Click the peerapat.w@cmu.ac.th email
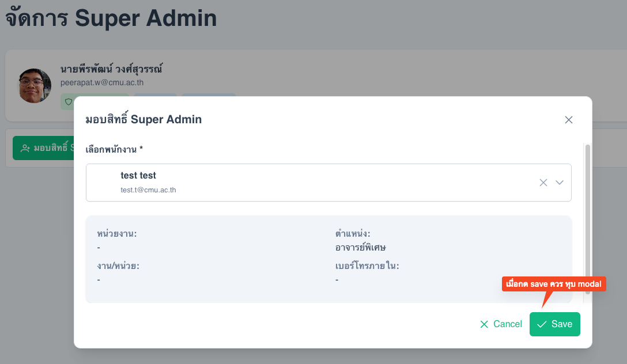The image size is (627, 364). (x=102, y=82)
